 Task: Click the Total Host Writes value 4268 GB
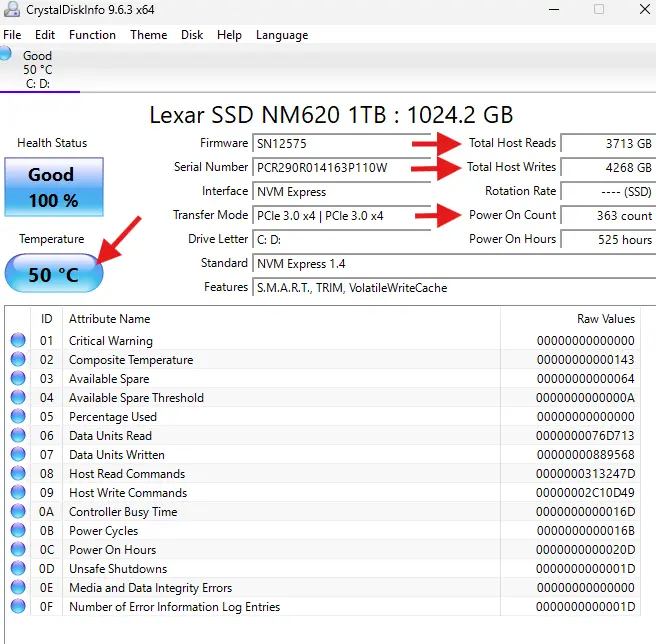[x=608, y=167]
